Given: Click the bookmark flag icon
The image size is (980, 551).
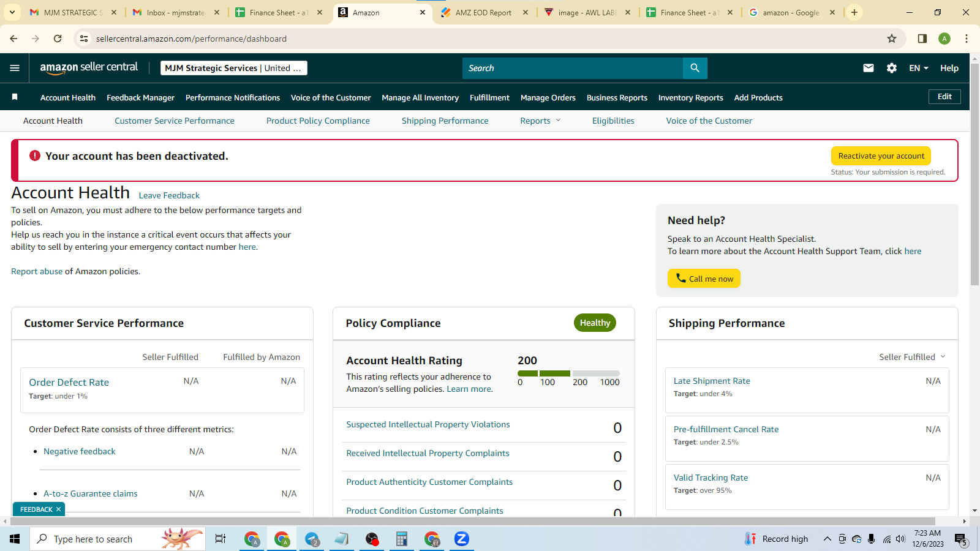Looking at the screenshot, I should [x=15, y=97].
